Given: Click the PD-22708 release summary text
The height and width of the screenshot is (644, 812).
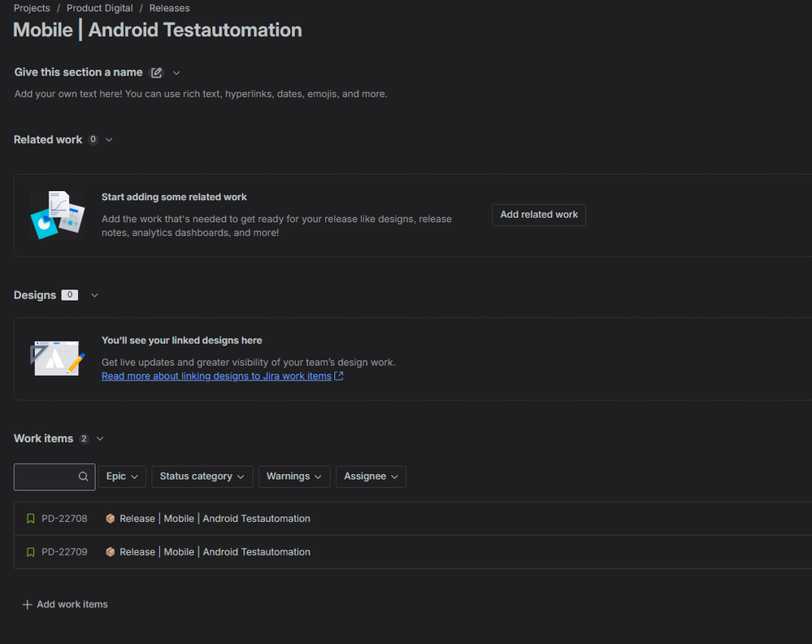Looking at the screenshot, I should (x=215, y=519).
